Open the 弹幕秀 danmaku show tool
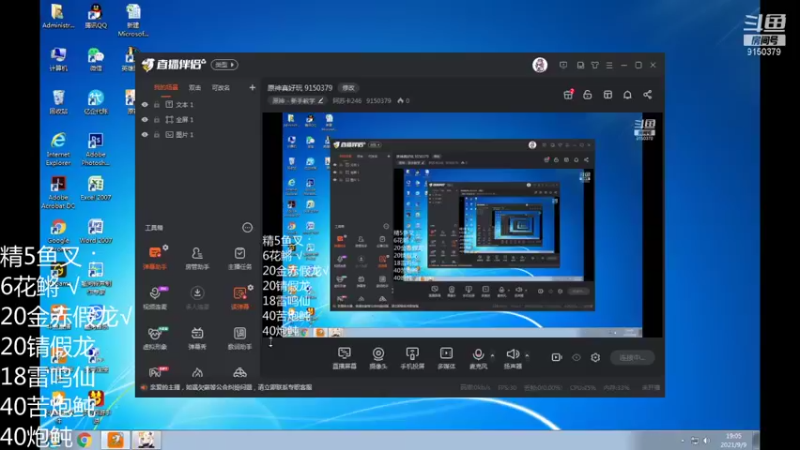The width and height of the screenshot is (800, 450). pos(197,338)
